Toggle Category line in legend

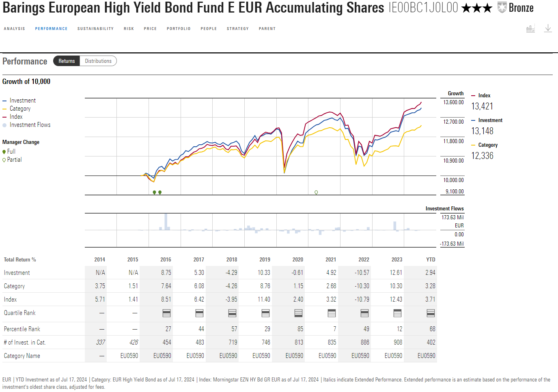point(17,109)
